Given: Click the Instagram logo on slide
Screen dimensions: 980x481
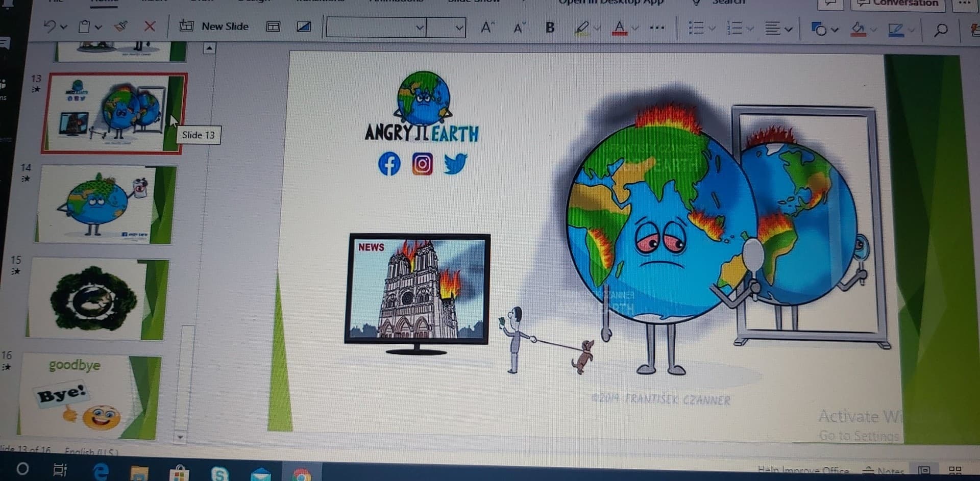Looking at the screenshot, I should 422,164.
